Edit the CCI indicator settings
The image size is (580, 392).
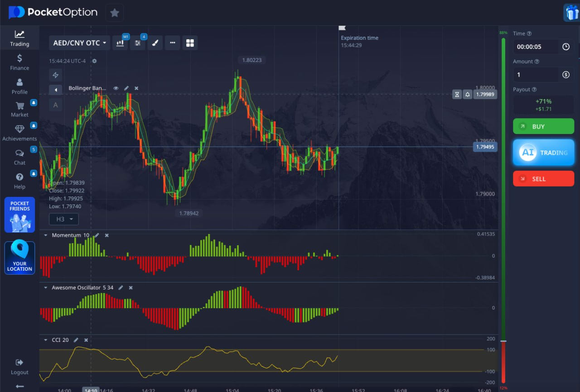coord(76,340)
